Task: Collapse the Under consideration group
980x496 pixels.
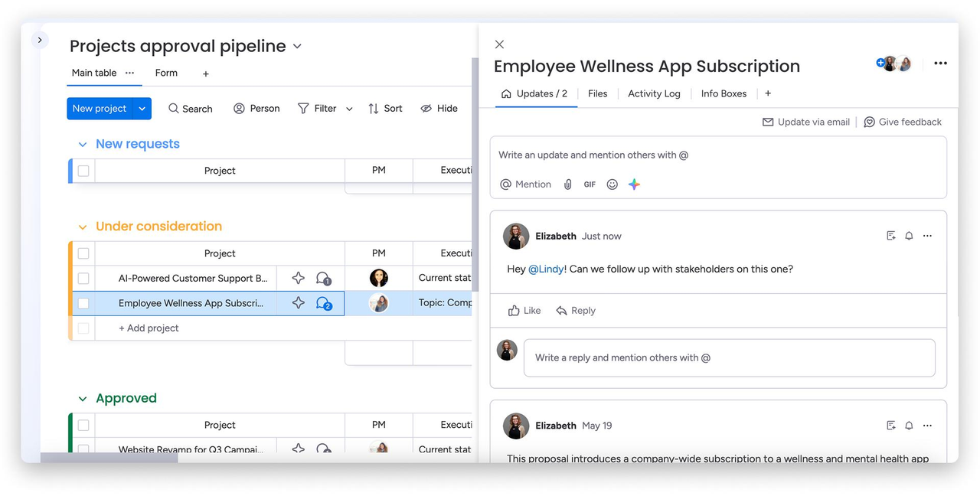Action: 83,227
